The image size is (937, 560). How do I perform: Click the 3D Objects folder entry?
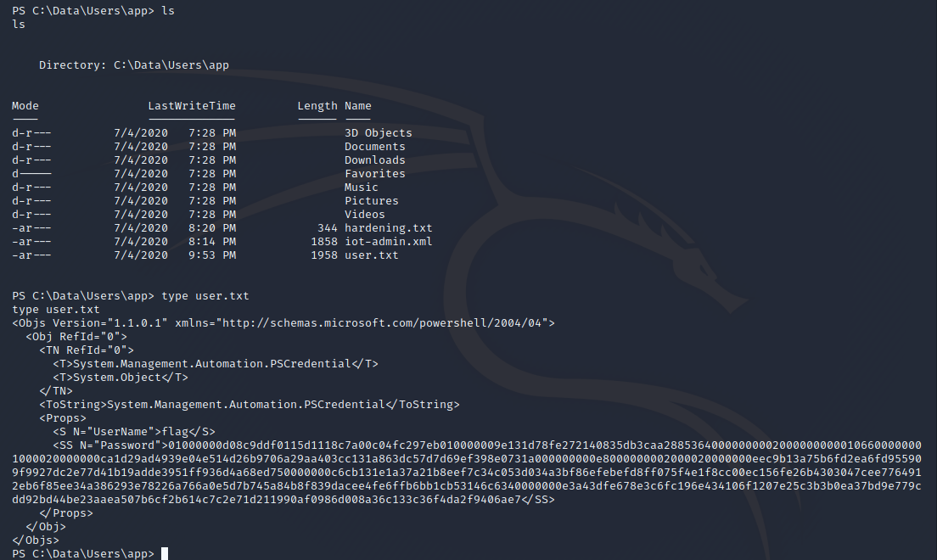point(378,133)
